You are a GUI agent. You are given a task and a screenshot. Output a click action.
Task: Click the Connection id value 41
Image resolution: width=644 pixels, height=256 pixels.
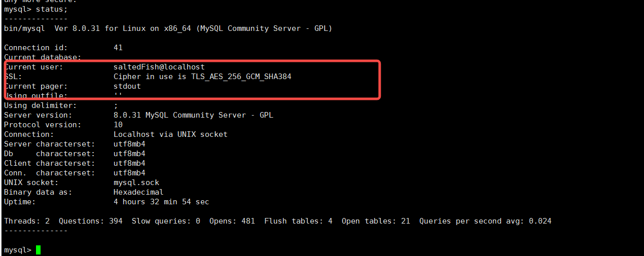(x=118, y=48)
